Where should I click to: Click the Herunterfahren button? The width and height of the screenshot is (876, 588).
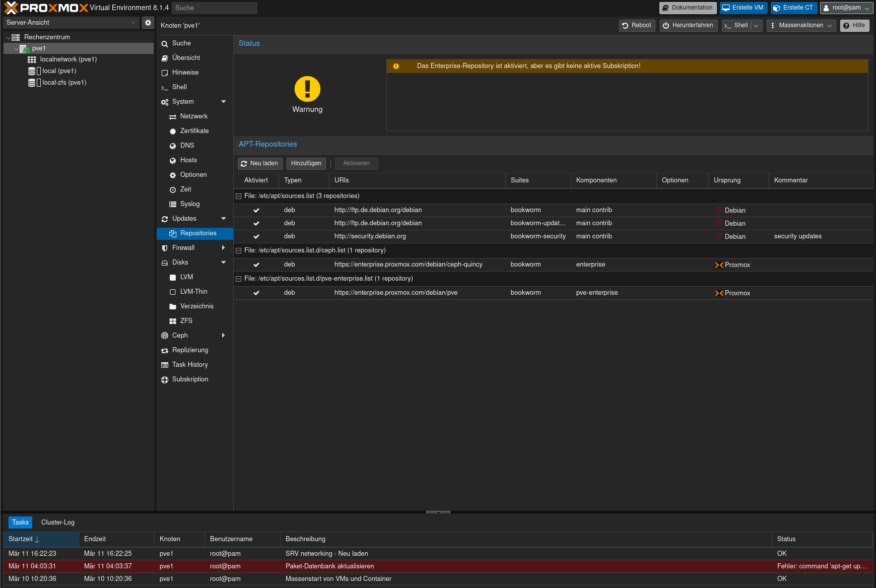(x=689, y=26)
